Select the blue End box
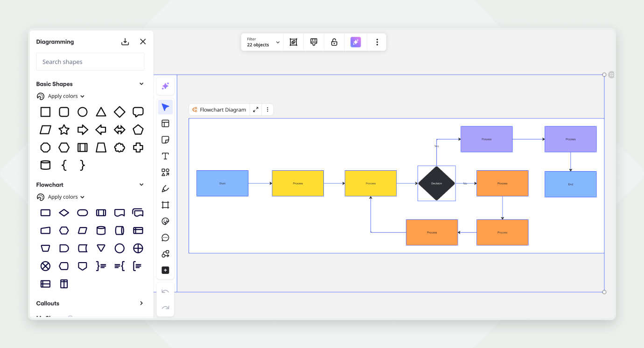 tap(570, 184)
